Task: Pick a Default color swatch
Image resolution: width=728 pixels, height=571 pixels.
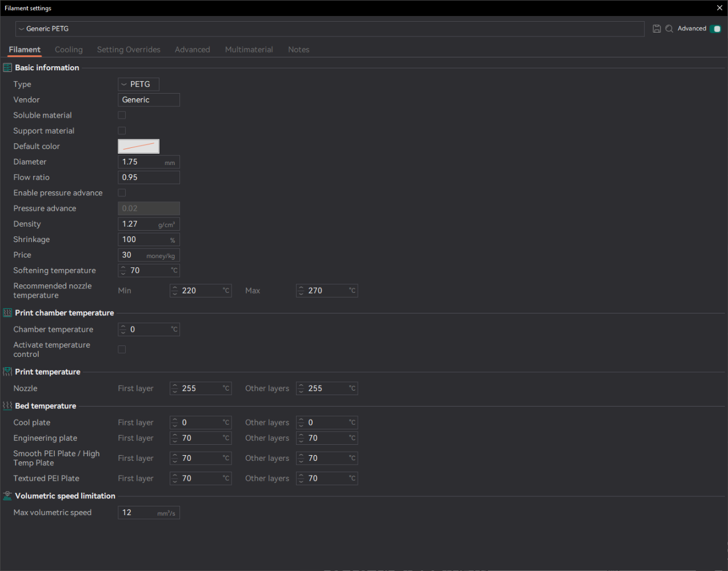Action: pyautogui.click(x=138, y=147)
